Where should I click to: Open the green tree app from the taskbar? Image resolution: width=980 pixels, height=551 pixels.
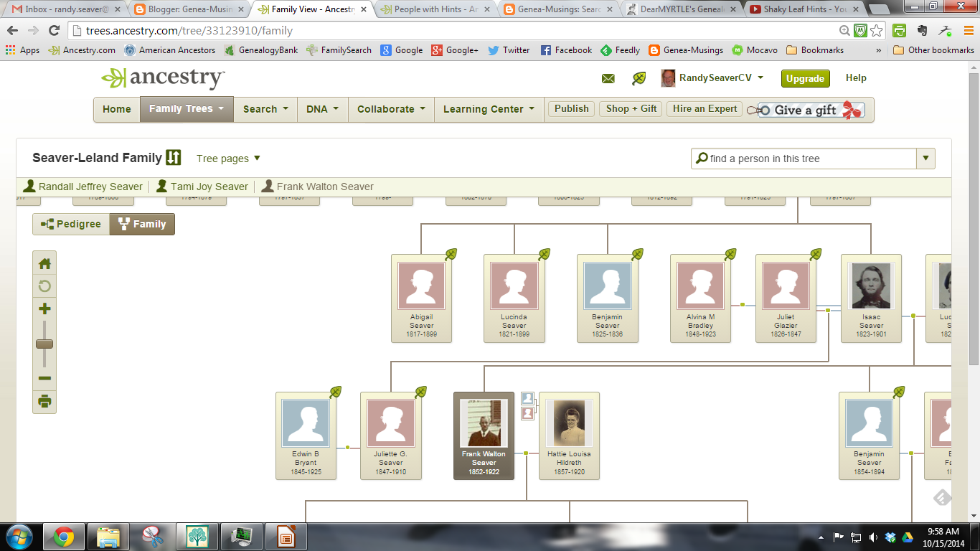point(197,536)
